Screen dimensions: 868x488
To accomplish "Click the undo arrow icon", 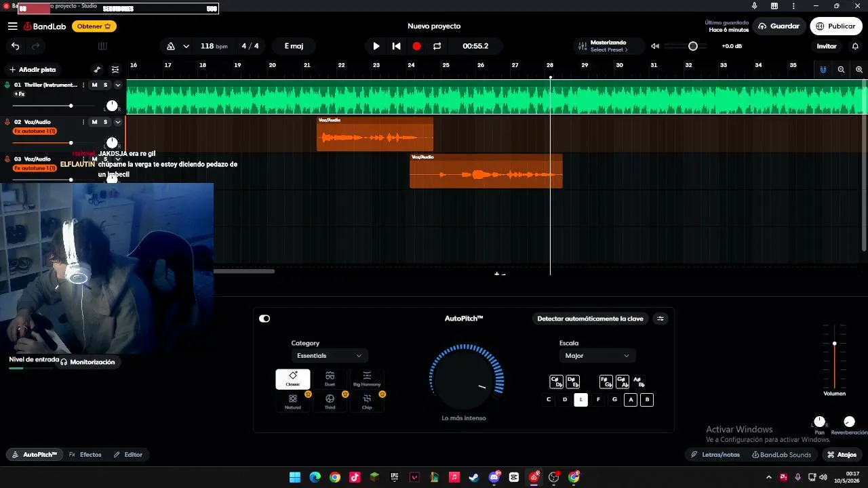I will pyautogui.click(x=15, y=46).
